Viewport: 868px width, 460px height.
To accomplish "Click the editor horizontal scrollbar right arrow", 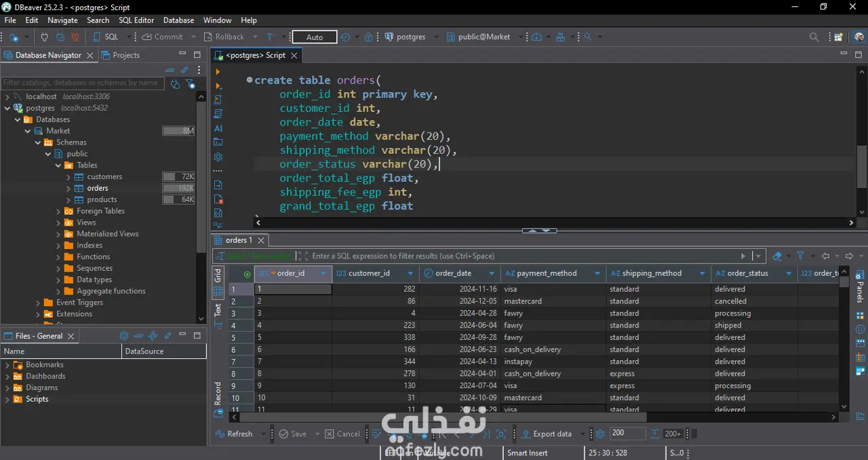I will pyautogui.click(x=852, y=223).
